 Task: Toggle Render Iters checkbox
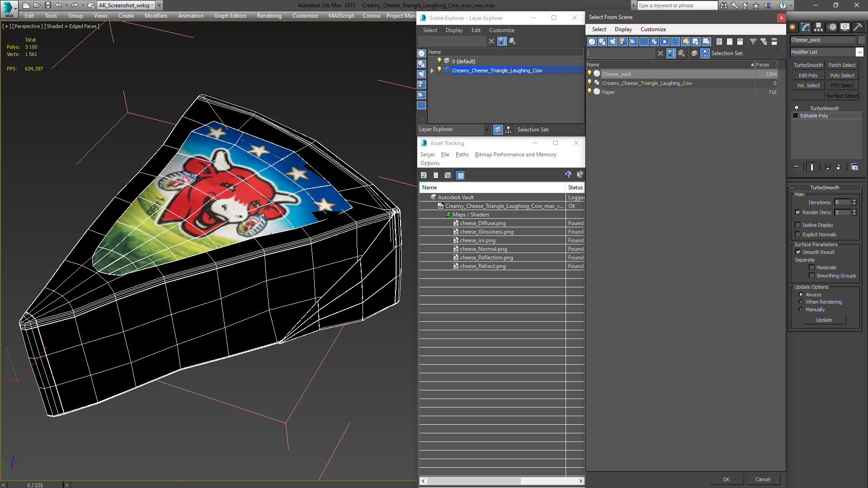(x=798, y=212)
